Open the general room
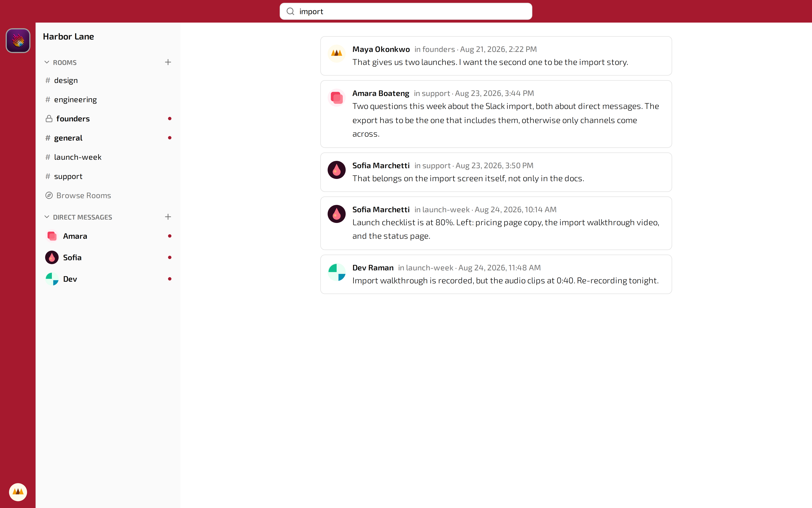 (108, 138)
